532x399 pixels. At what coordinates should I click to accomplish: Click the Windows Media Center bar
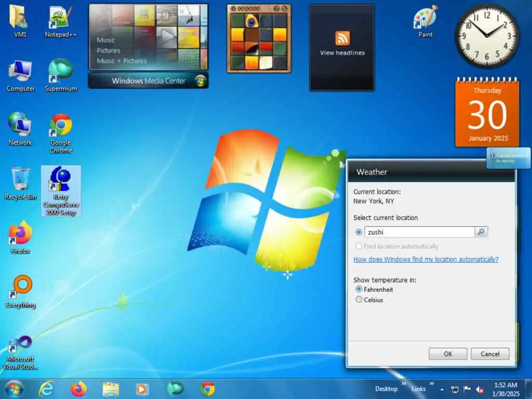[x=148, y=81]
